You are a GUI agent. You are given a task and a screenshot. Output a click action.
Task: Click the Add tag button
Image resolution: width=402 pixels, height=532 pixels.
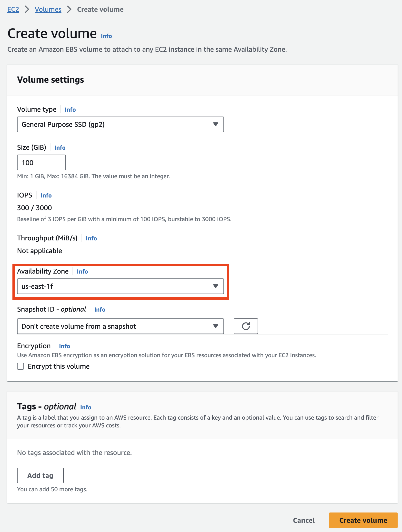click(x=40, y=475)
